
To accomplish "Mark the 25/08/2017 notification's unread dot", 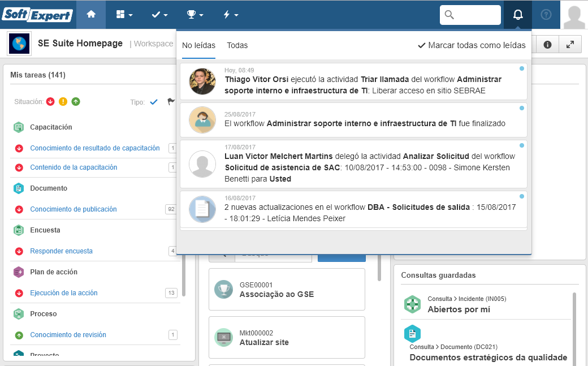I will tap(522, 108).
